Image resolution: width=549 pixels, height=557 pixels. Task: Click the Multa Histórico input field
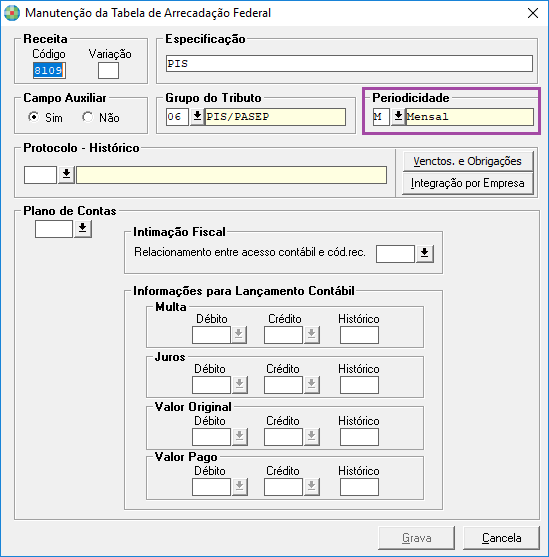359,335
